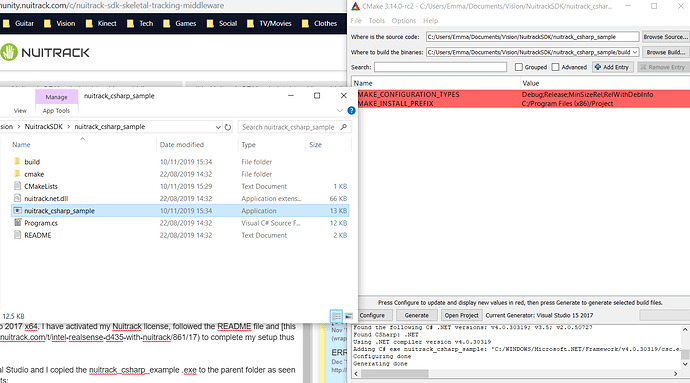Click the CMake log horizontal scrollbar
Viewport: 690px width, 383px height.
394,374
